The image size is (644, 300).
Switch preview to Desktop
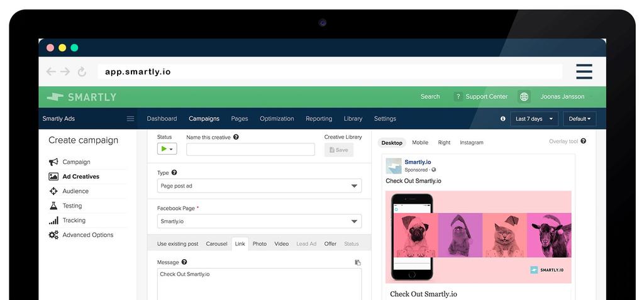click(x=392, y=143)
